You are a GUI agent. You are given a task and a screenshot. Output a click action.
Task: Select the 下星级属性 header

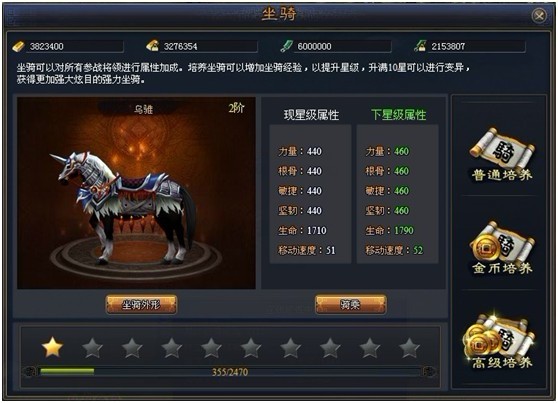(398, 115)
